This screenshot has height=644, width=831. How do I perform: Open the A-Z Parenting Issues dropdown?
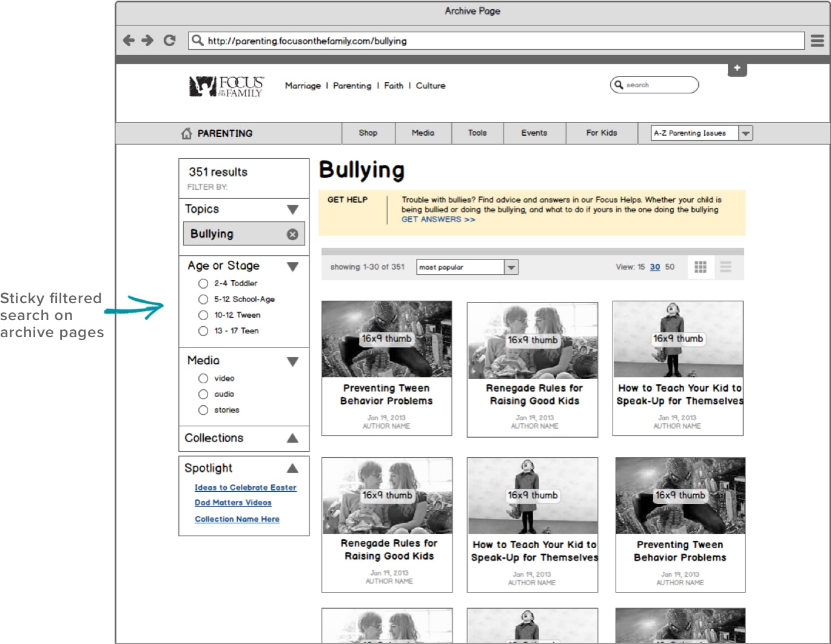(702, 133)
